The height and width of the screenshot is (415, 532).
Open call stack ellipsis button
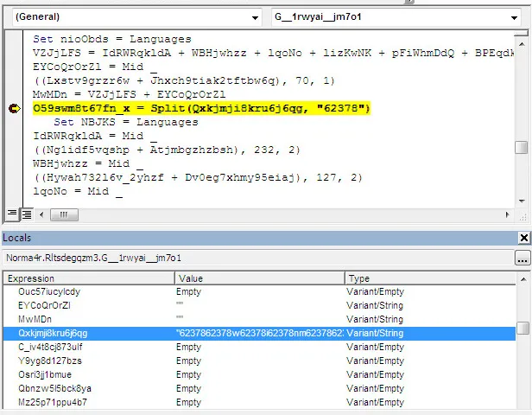coord(522,259)
